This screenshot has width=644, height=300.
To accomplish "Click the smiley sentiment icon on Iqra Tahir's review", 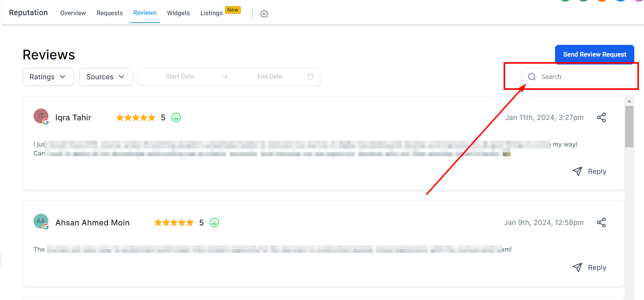I will click(x=176, y=118).
